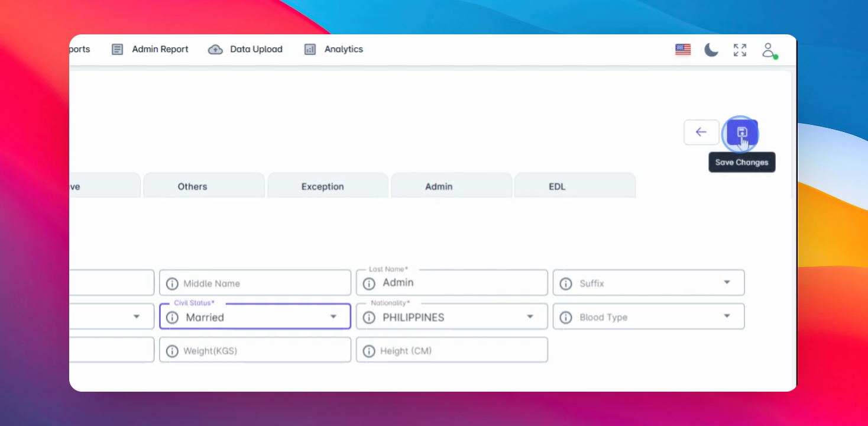Enter fullscreen with the expand arrows icon
Image resolution: width=868 pixels, height=426 pixels.
tap(740, 50)
